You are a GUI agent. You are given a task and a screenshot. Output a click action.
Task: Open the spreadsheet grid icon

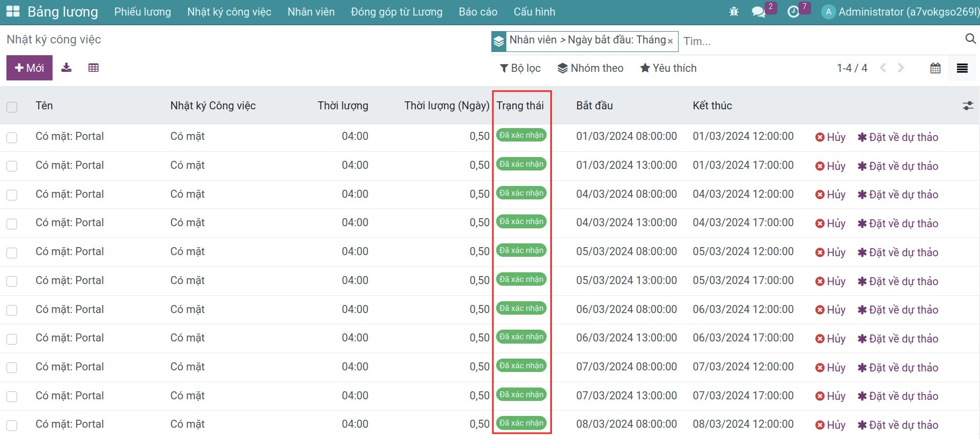[x=93, y=68]
